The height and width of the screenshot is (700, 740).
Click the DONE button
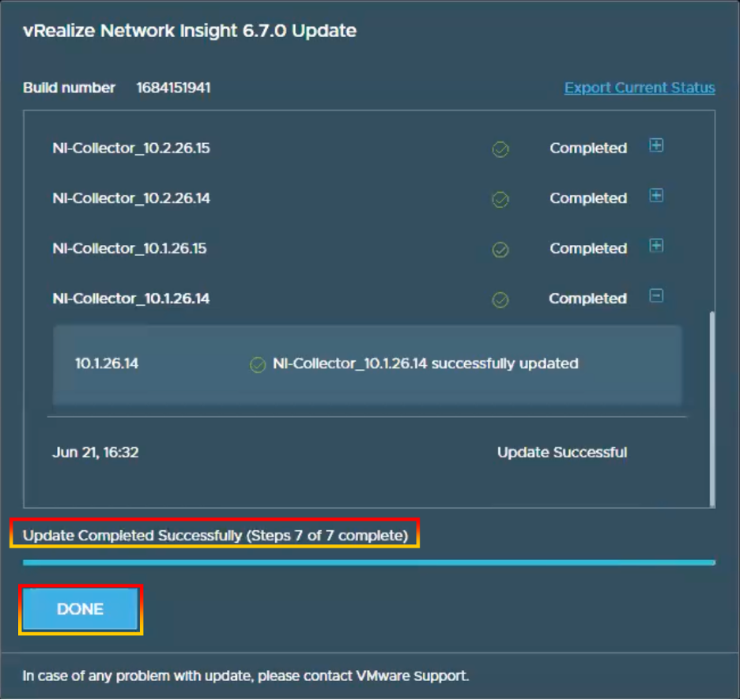tap(80, 609)
